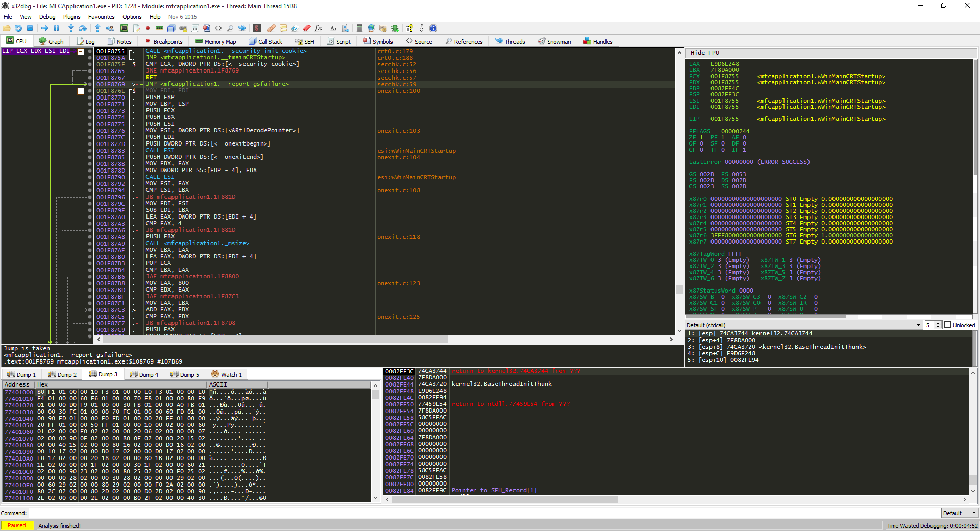Select the Watch 1 tab

click(227, 374)
